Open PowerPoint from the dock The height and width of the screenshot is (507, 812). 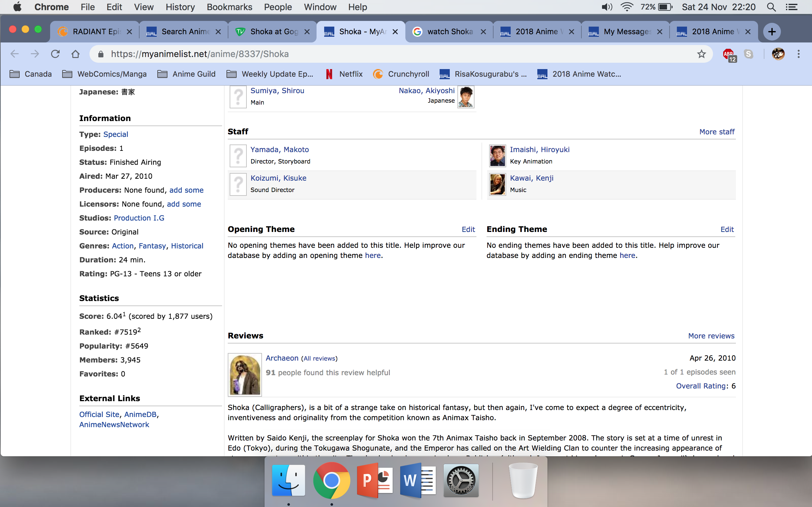[375, 480]
